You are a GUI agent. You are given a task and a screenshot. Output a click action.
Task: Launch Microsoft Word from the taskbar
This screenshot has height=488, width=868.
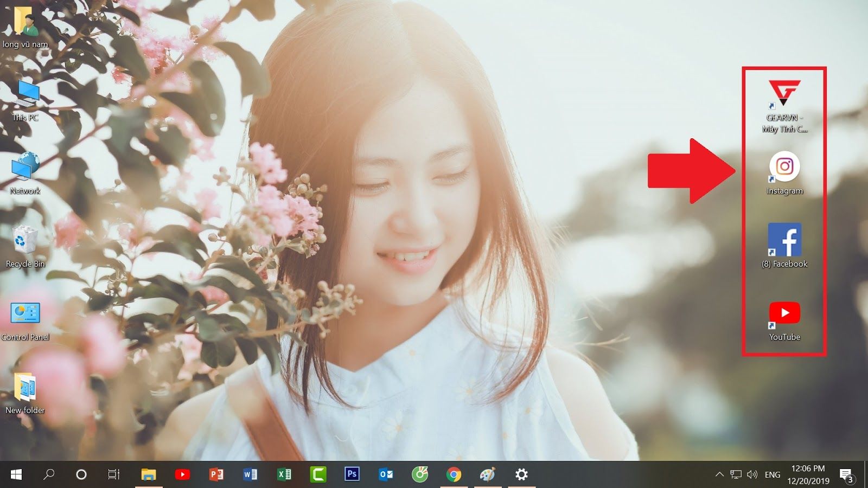click(x=251, y=474)
